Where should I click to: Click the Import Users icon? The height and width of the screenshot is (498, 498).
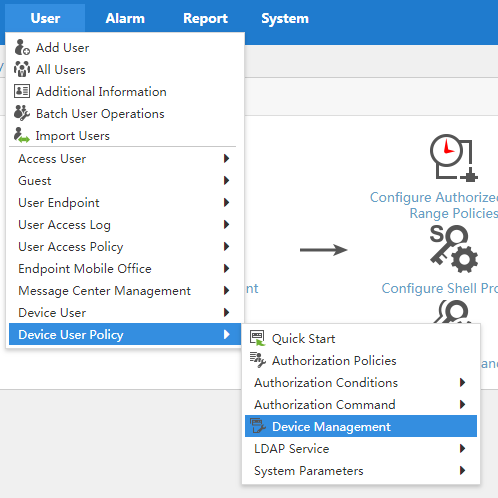coord(22,135)
